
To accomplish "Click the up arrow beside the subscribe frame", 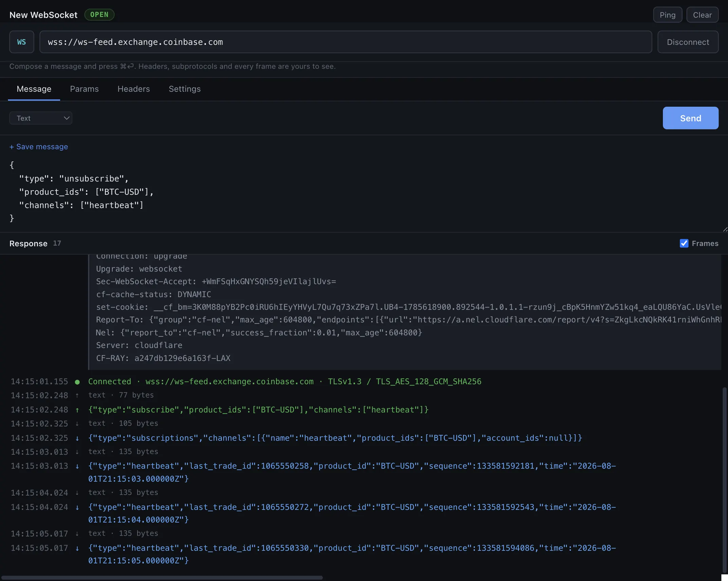I will coord(77,410).
